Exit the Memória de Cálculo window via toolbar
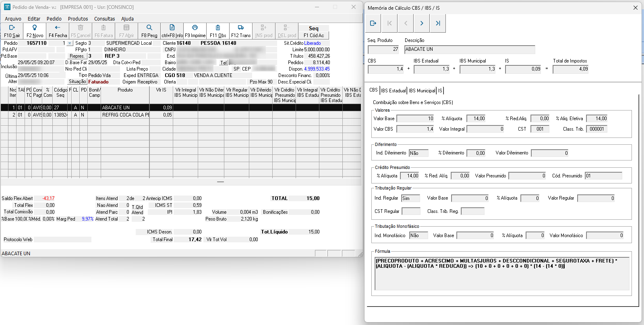644x325 pixels. click(x=373, y=23)
